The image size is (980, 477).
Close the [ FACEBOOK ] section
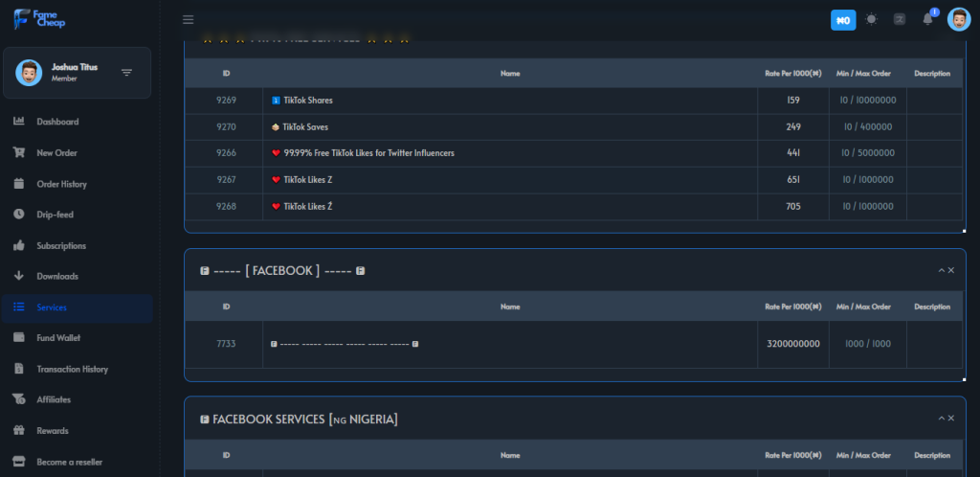[x=951, y=271]
